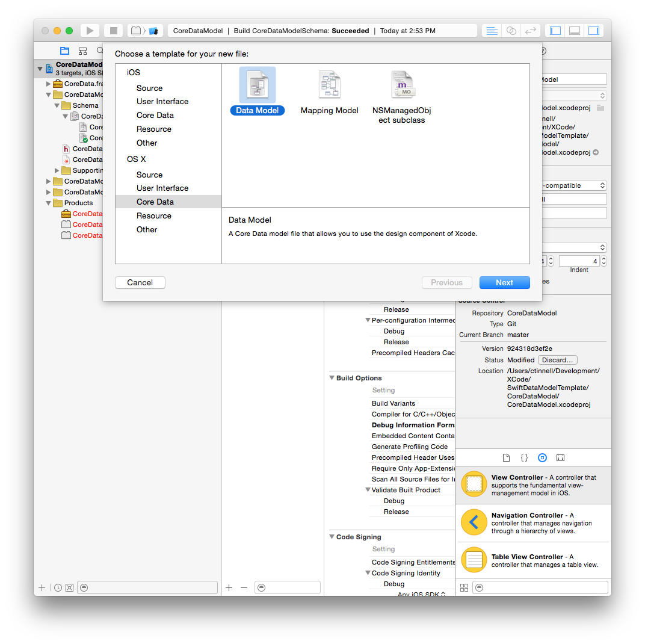This screenshot has height=644, width=645.
Task: Expand the CoreData.framework group
Action: [48, 84]
